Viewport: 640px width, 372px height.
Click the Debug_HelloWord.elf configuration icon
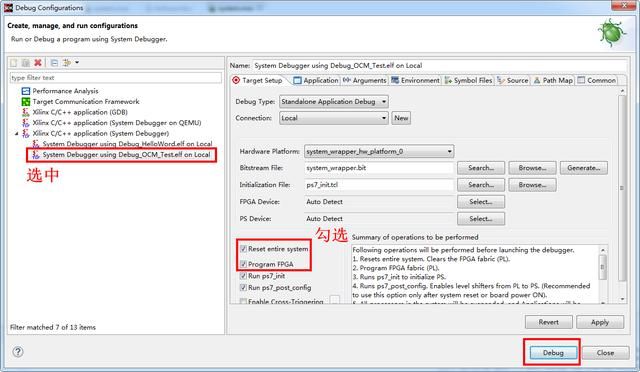tap(36, 144)
